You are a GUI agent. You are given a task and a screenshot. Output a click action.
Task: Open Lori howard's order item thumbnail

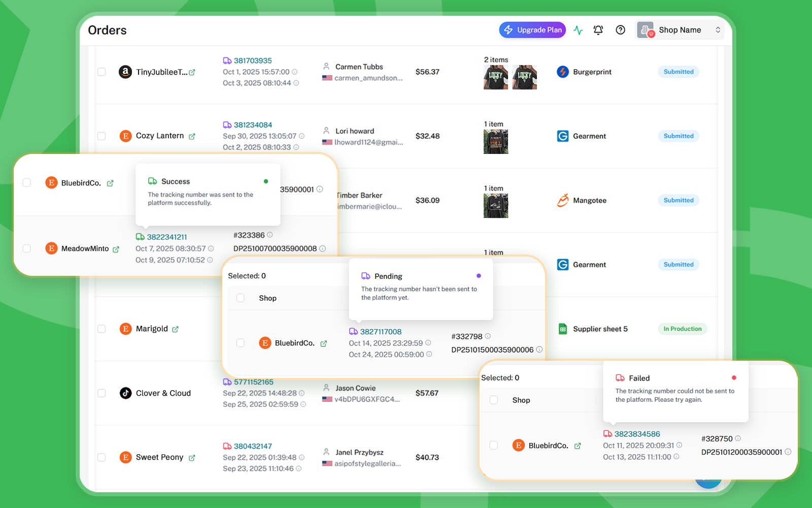496,142
